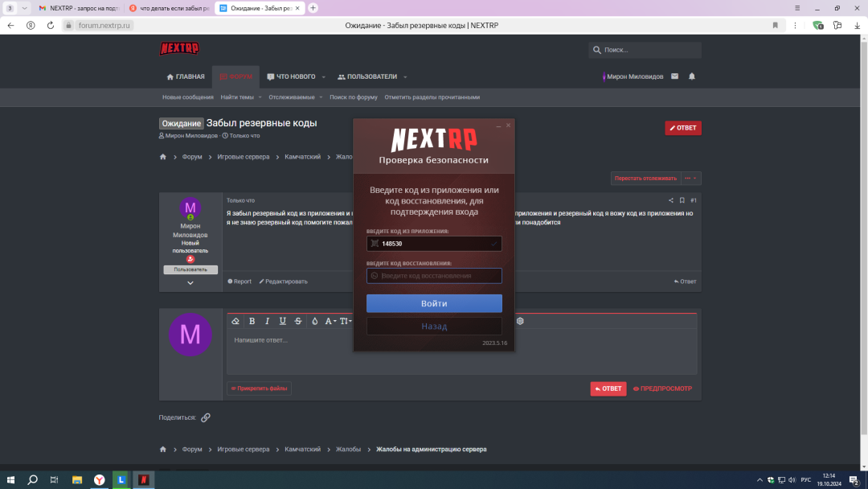868x489 pixels.
Task: Open the envelope messages icon
Action: (x=674, y=76)
